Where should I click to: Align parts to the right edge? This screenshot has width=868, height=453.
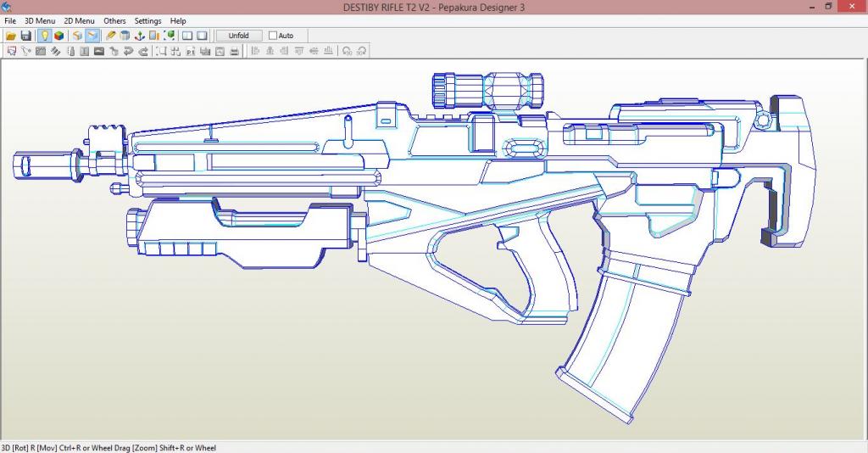coord(285,51)
